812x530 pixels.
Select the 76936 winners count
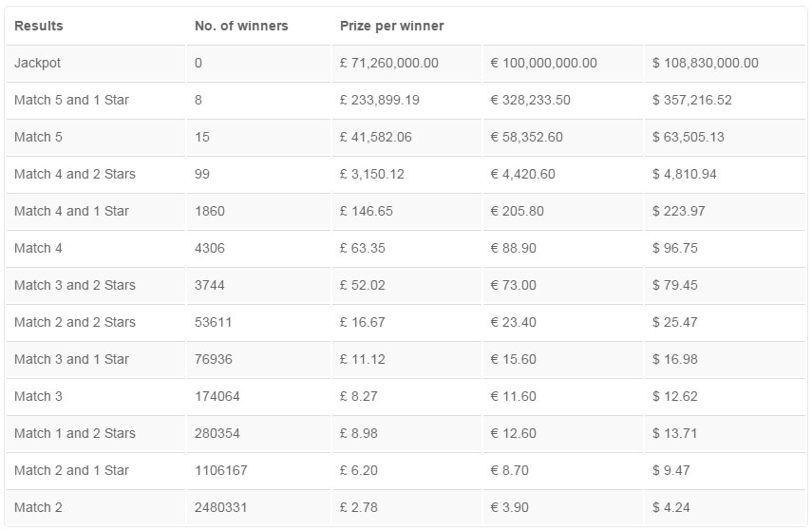(214, 360)
